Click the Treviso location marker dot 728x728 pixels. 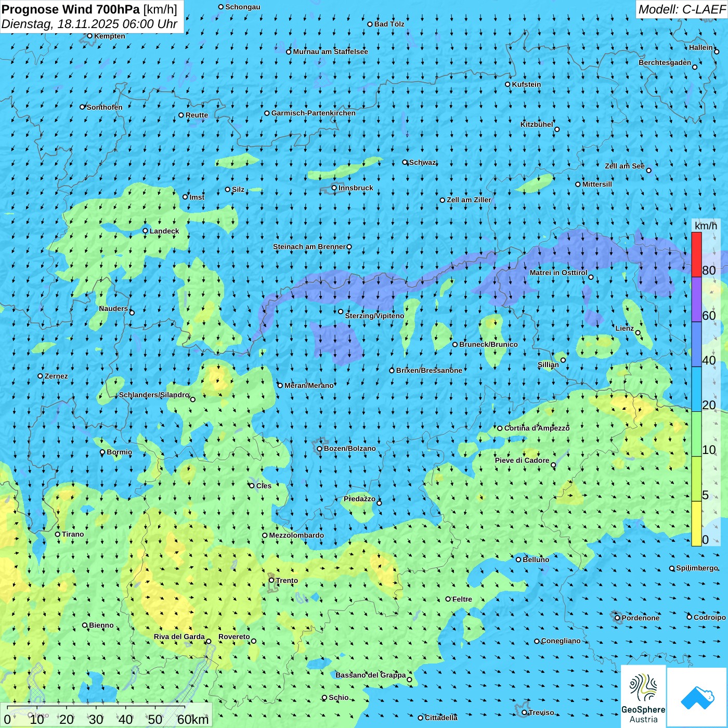click(524, 712)
